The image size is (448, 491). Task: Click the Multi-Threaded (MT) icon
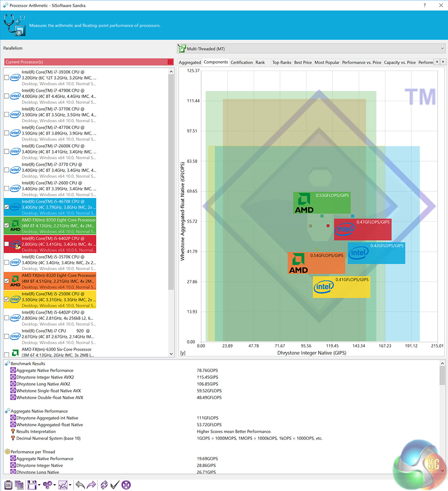point(182,48)
